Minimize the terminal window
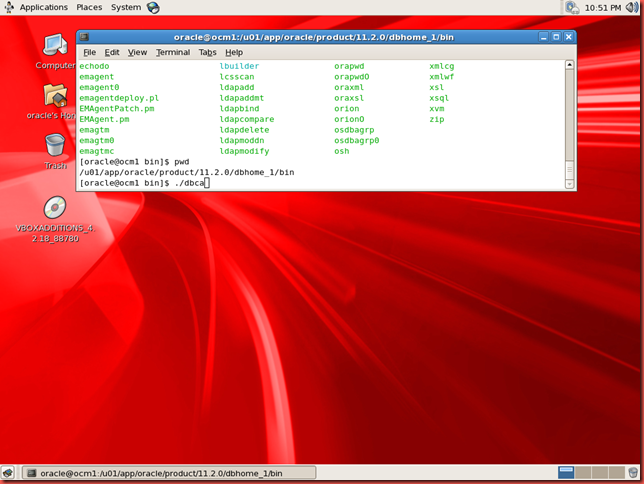644x484 pixels. pyautogui.click(x=543, y=37)
